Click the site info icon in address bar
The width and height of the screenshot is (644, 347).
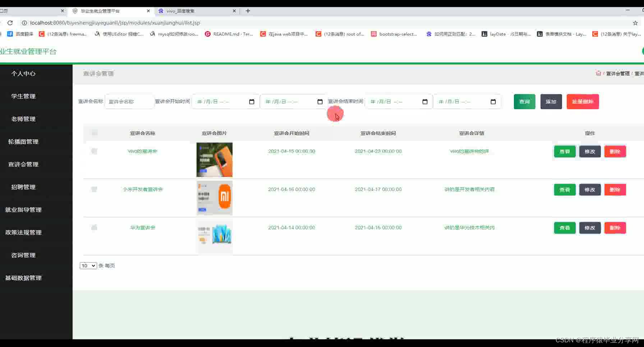[x=24, y=23]
